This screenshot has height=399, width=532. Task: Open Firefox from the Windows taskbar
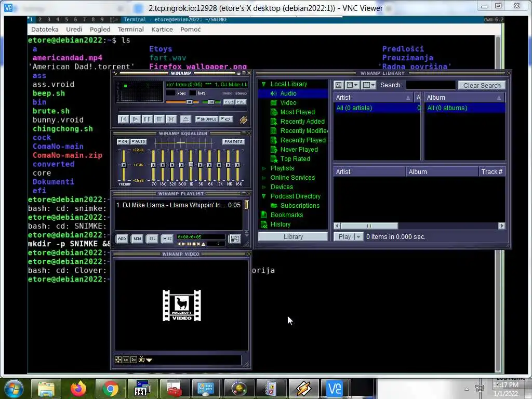79,389
